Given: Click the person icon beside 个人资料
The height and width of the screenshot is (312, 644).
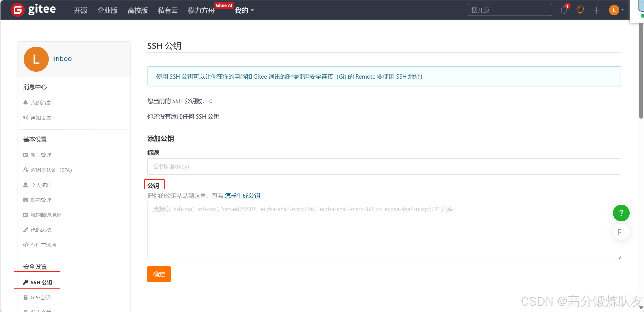Looking at the screenshot, I should click(x=25, y=185).
